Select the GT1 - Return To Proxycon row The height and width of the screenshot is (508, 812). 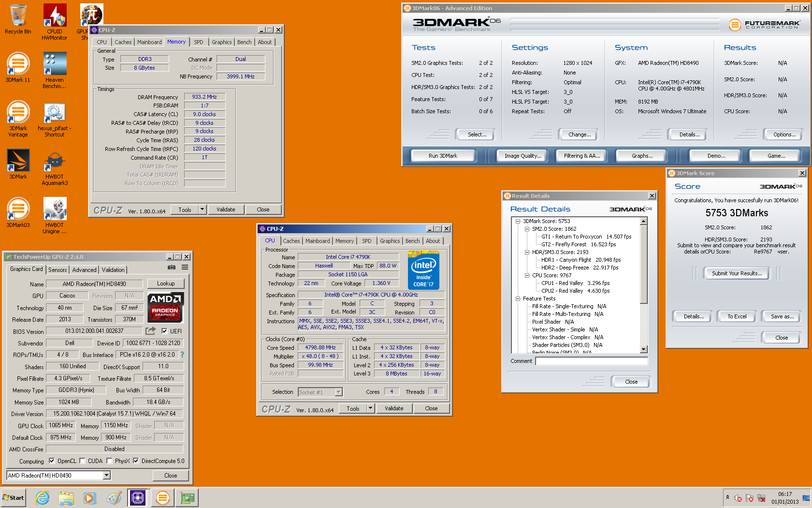586,237
